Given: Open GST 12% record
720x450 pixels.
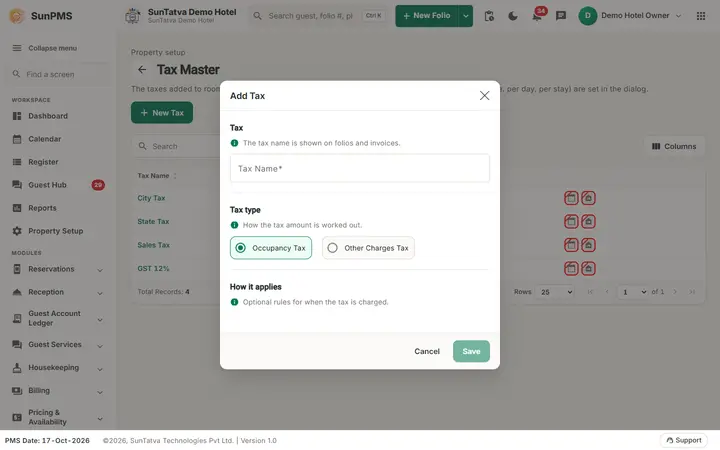Looking at the screenshot, I should [153, 268].
